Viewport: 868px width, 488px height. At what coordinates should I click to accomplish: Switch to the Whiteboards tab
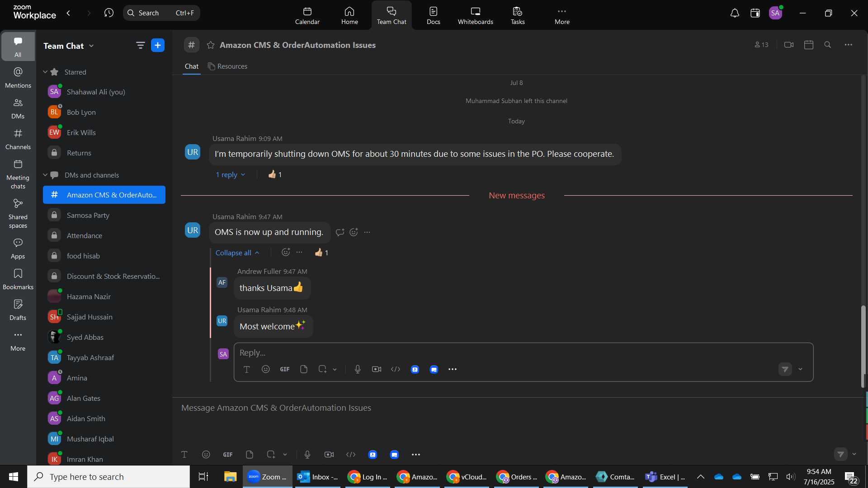coord(475,16)
